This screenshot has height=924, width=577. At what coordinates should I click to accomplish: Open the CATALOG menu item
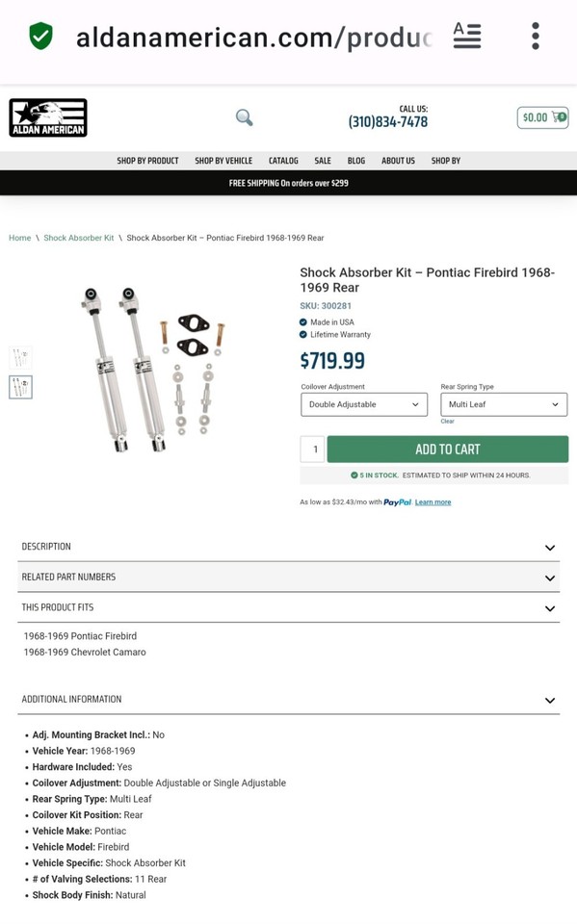[x=282, y=161]
